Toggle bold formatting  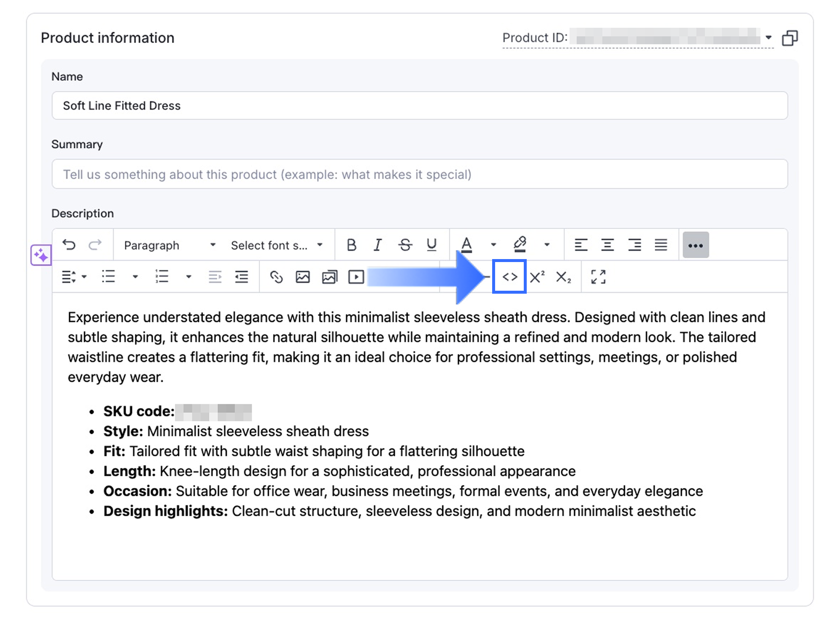pyautogui.click(x=351, y=245)
